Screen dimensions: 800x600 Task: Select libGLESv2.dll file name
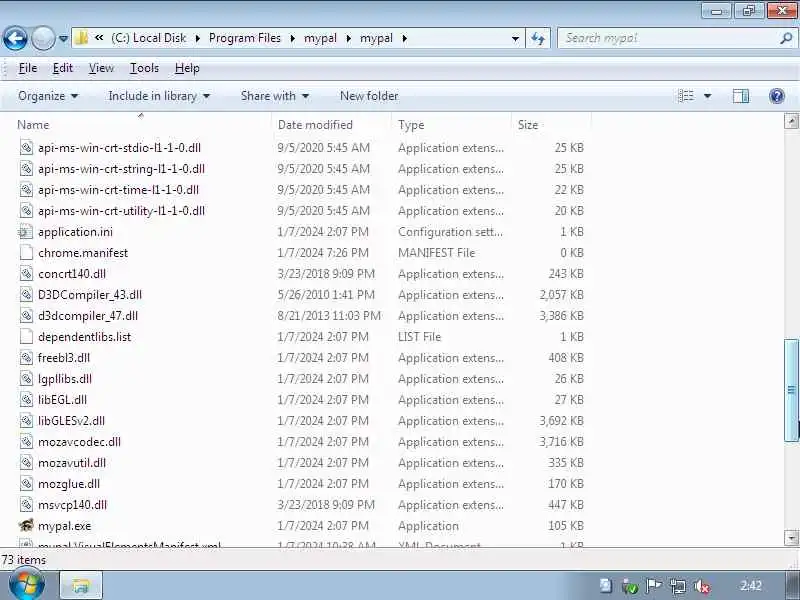71,421
